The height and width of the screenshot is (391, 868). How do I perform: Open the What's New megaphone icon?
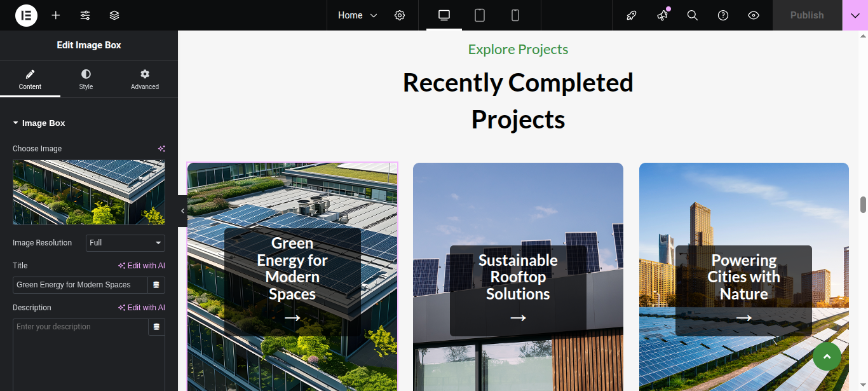[x=662, y=15]
